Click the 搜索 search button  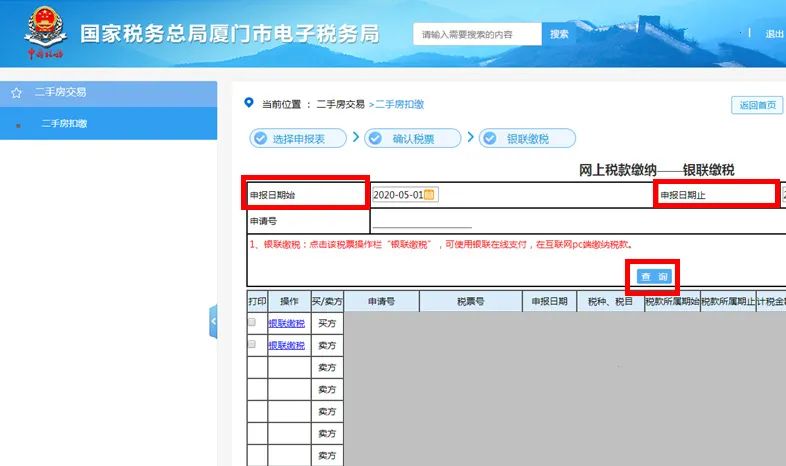click(x=559, y=34)
